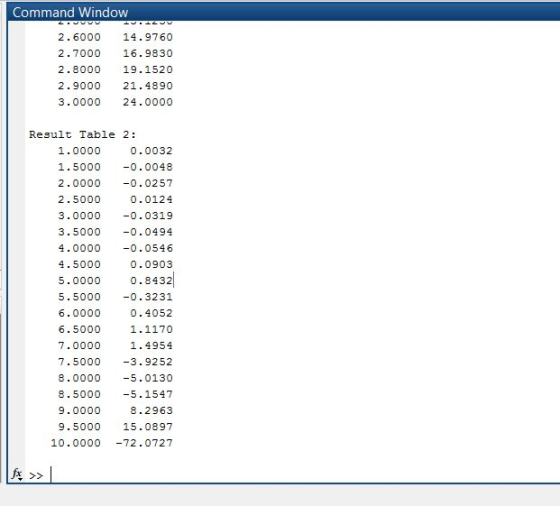Image resolution: width=560 pixels, height=506 pixels.
Task: Click the value 16.9830
Action: (148, 53)
